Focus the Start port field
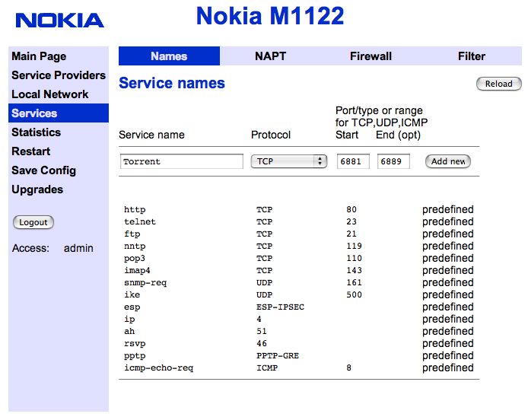Image resolution: width=528 pixels, height=420 pixels. pos(353,161)
